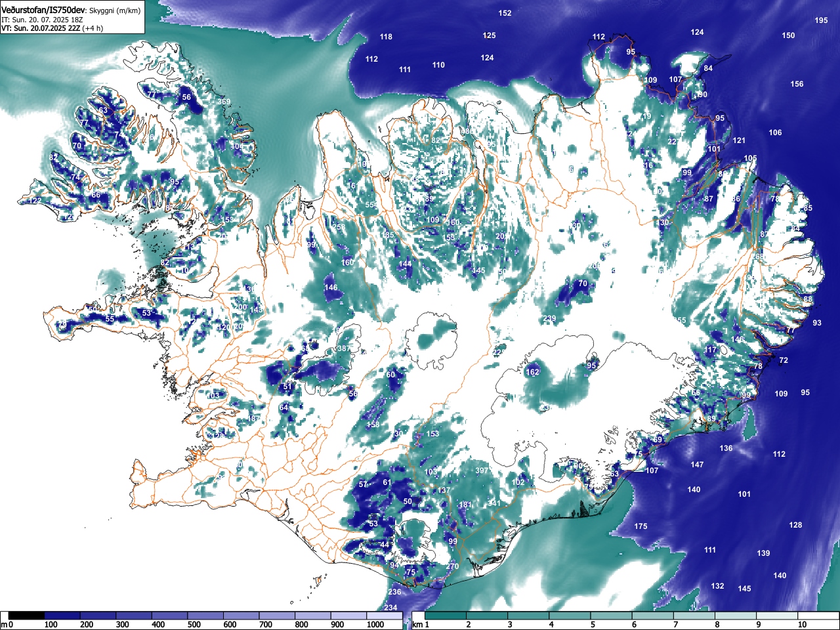The image size is (840, 630).
Task: Click the pale lavender legend swatch between 900 and 1000
Action: point(348,616)
